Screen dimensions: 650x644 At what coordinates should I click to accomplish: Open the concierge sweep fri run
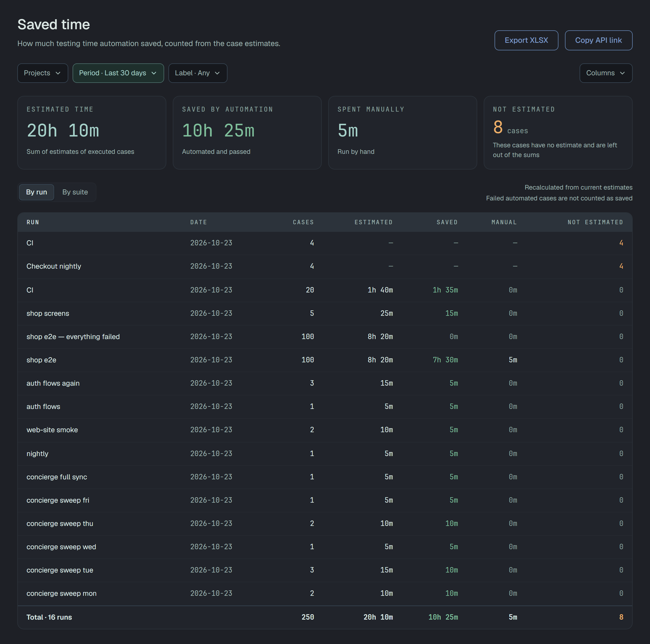(x=325, y=500)
